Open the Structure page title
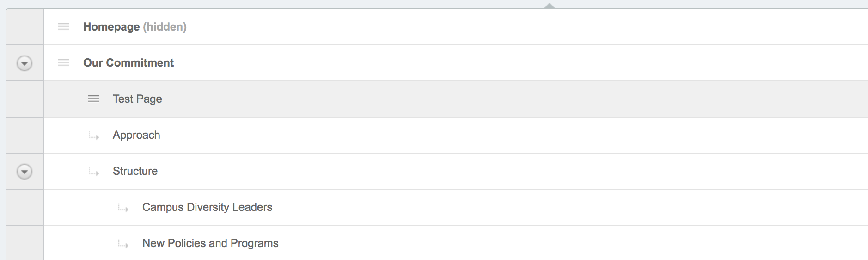The height and width of the screenshot is (260, 868). (x=135, y=171)
